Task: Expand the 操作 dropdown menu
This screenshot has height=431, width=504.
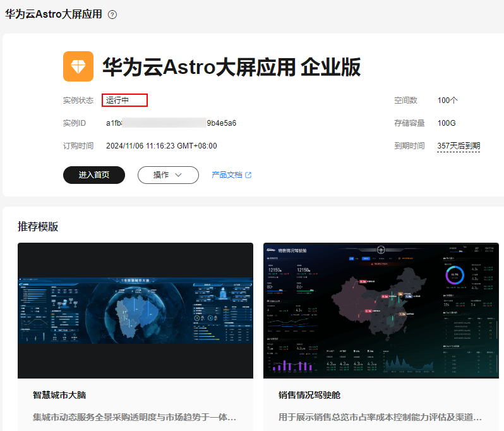Action: (168, 175)
